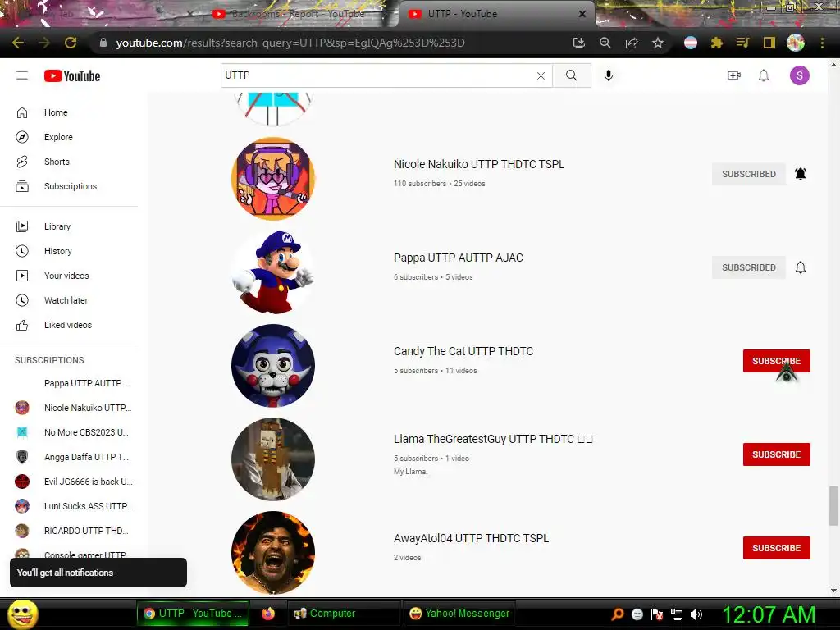Click the browser forward arrow
Image resolution: width=840 pixels, height=630 pixels.
point(44,43)
